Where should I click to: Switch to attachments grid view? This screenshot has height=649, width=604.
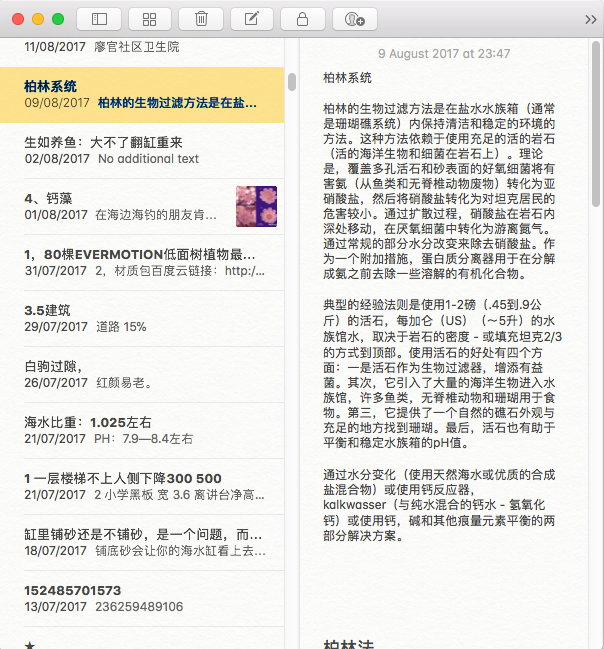tap(150, 18)
